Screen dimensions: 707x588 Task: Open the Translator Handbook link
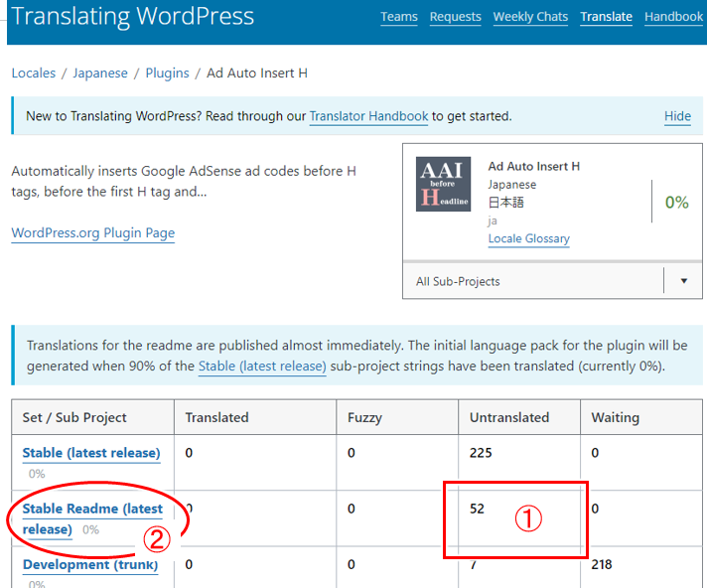[368, 116]
